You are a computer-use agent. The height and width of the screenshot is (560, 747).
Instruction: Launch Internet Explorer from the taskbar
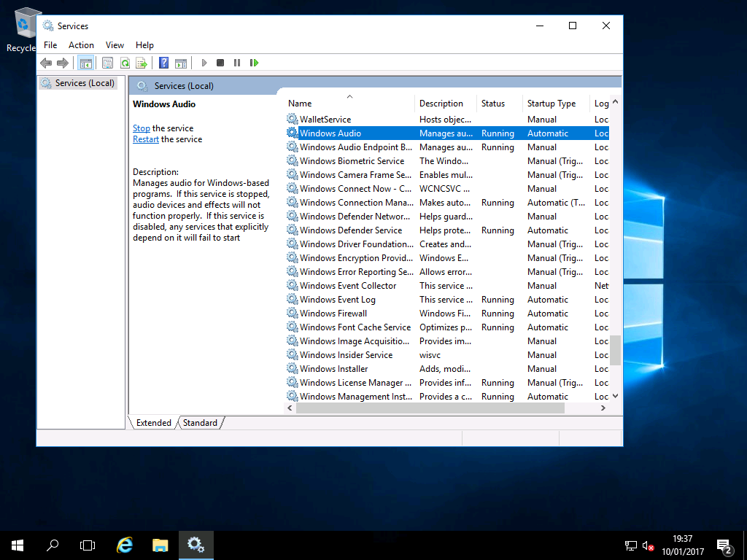(x=125, y=545)
